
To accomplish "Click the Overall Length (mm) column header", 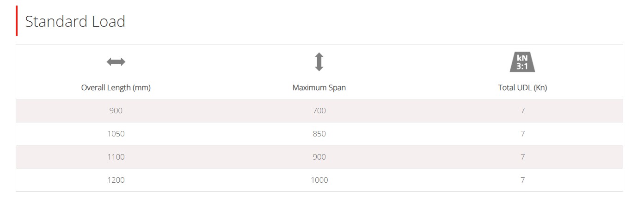I will (x=116, y=87).
